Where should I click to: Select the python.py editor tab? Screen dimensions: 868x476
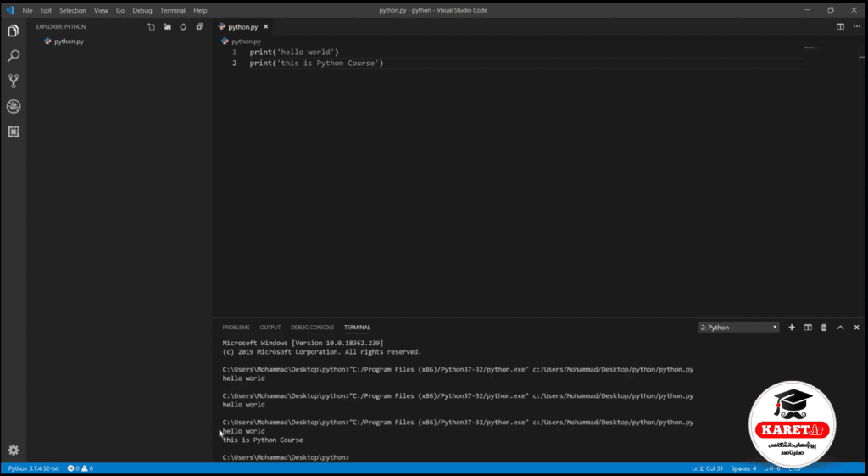[x=243, y=26]
